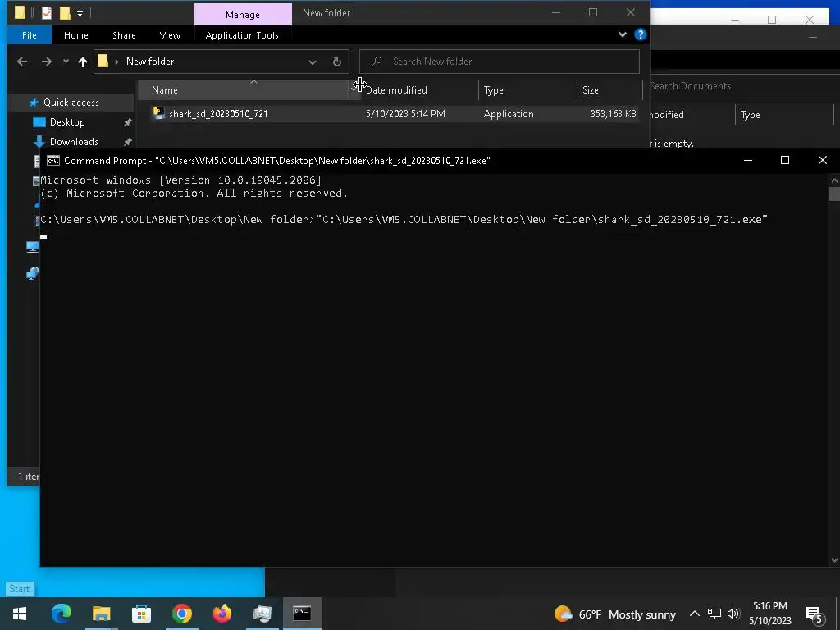Click the Command Prompt title bar icon
This screenshot has height=630, width=840.
pyautogui.click(x=53, y=161)
